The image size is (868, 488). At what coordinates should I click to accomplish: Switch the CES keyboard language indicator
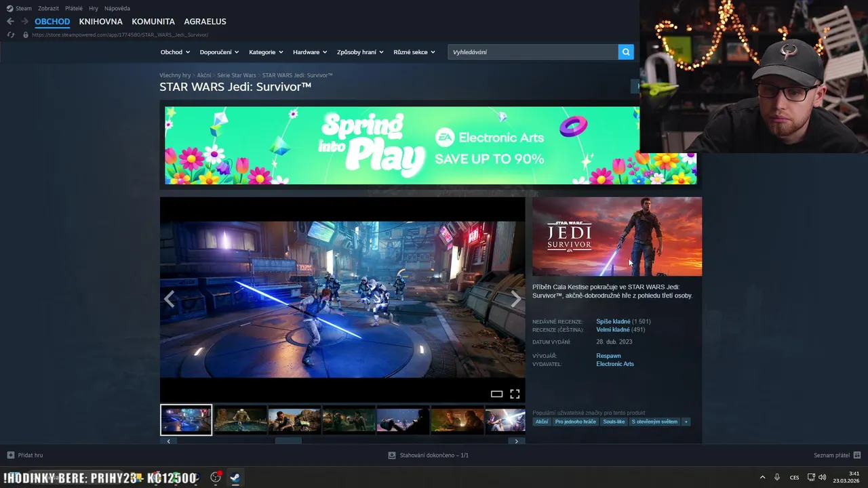pyautogui.click(x=794, y=477)
